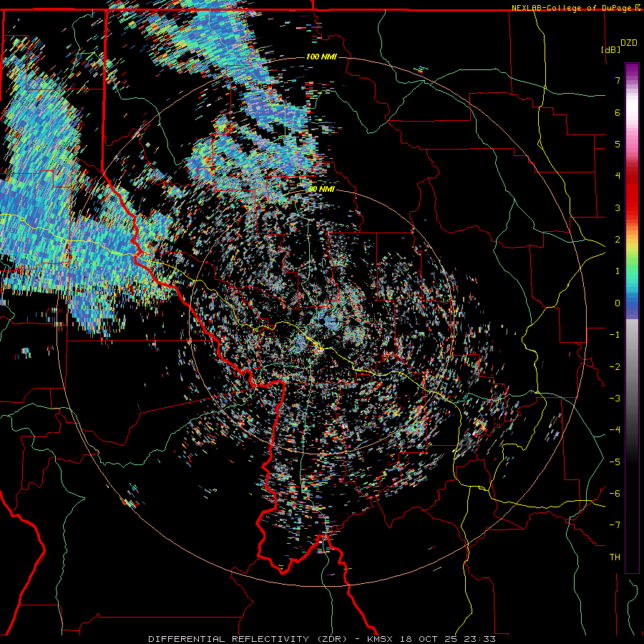
Task: Click the -3 dB tick label on the scale
Action: click(615, 398)
